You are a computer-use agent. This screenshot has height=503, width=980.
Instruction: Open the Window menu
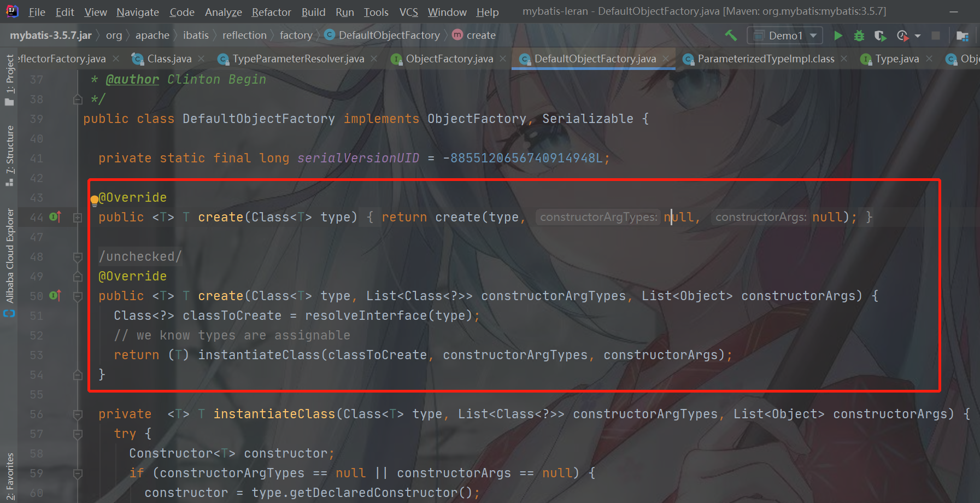tap(447, 12)
